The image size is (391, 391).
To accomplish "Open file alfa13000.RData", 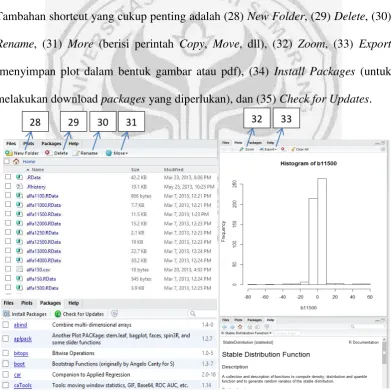I will [44, 251].
